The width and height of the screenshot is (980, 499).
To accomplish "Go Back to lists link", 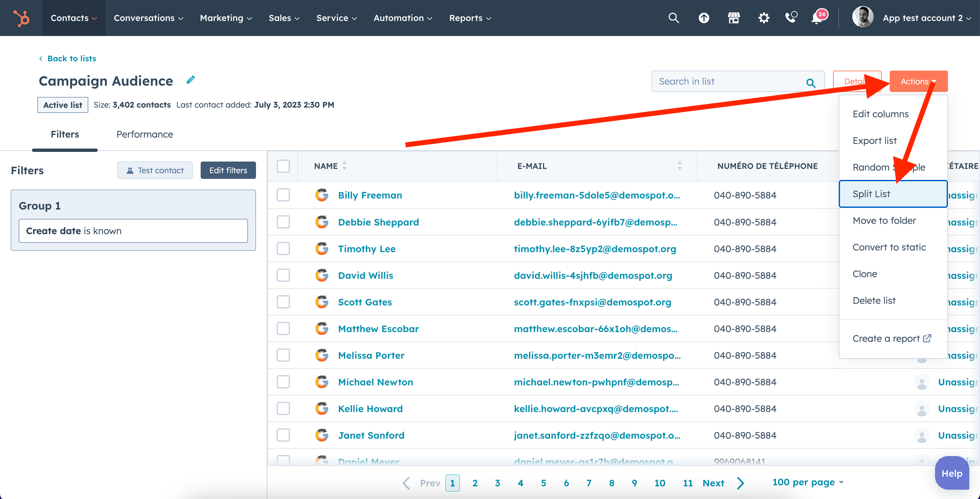I will (68, 59).
